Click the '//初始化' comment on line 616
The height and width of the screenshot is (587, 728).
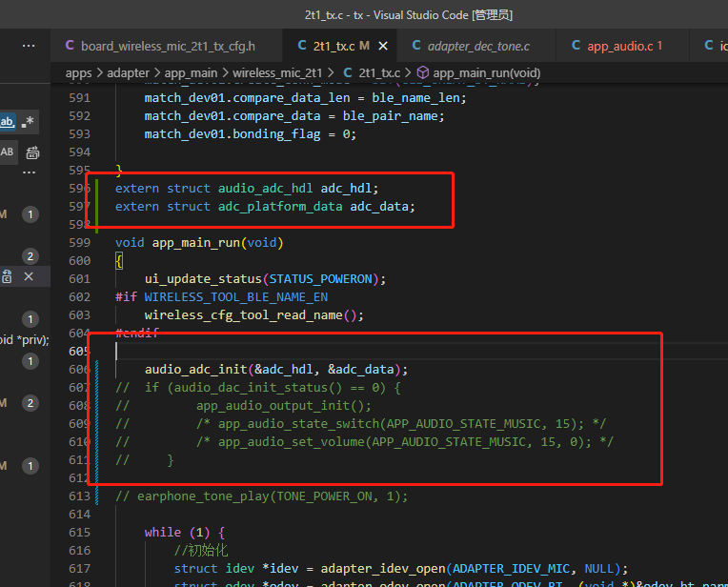(201, 551)
